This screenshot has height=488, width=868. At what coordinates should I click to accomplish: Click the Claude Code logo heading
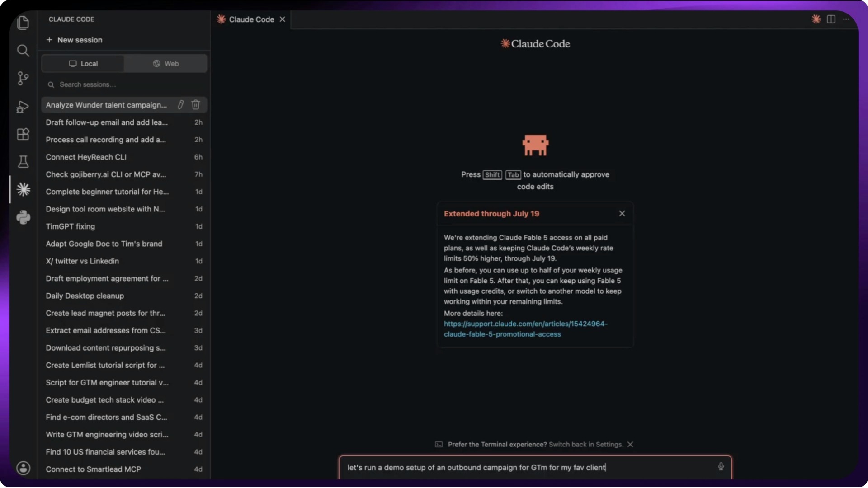pyautogui.click(x=535, y=44)
